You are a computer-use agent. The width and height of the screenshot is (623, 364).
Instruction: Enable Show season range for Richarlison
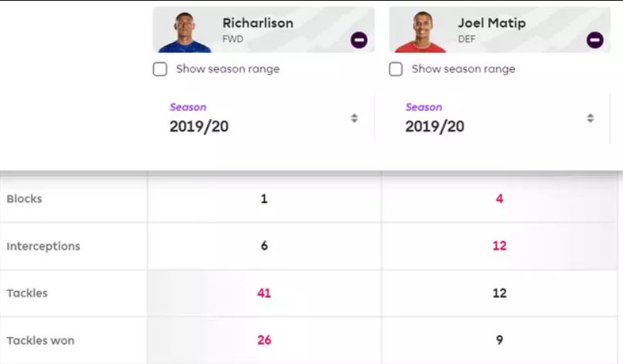[160, 69]
